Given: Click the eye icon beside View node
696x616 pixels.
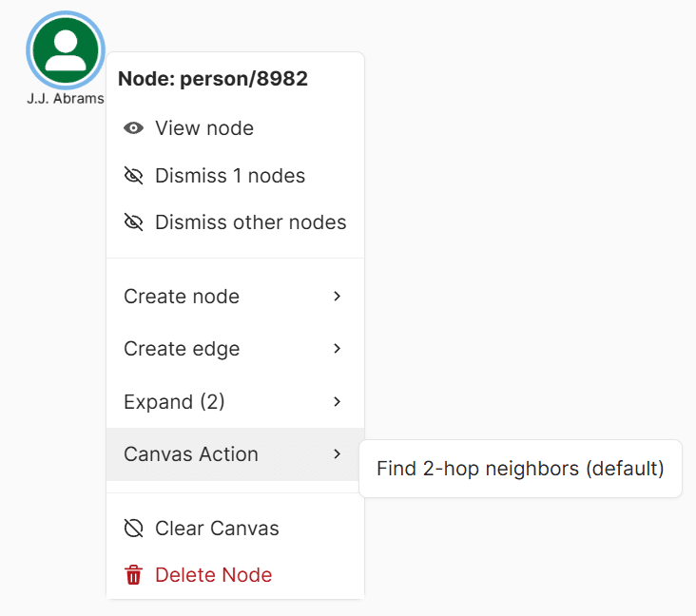Looking at the screenshot, I should [133, 128].
